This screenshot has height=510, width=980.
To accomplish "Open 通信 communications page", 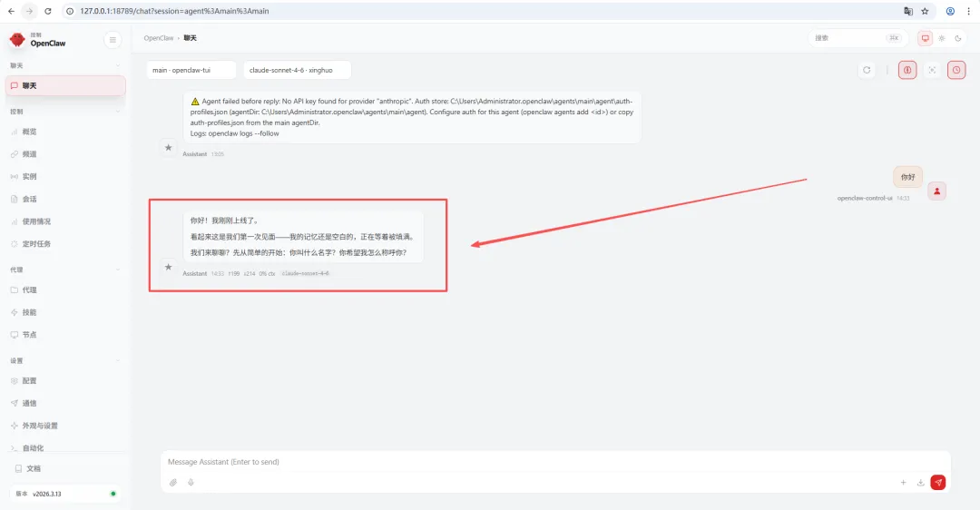I will (65, 403).
